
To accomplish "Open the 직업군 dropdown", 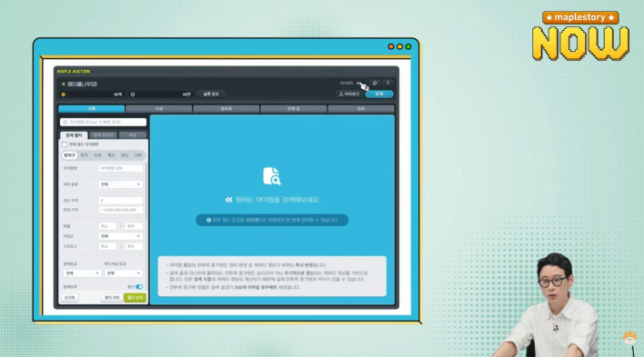I will click(x=121, y=236).
